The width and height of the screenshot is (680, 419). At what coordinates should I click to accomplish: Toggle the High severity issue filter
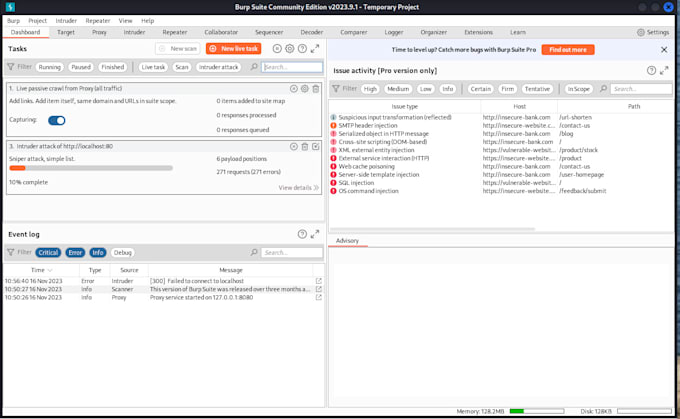(370, 88)
